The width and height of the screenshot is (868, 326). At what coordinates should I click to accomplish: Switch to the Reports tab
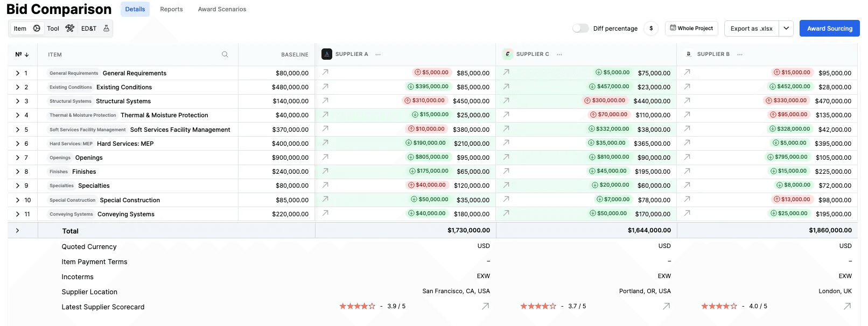pyautogui.click(x=171, y=9)
